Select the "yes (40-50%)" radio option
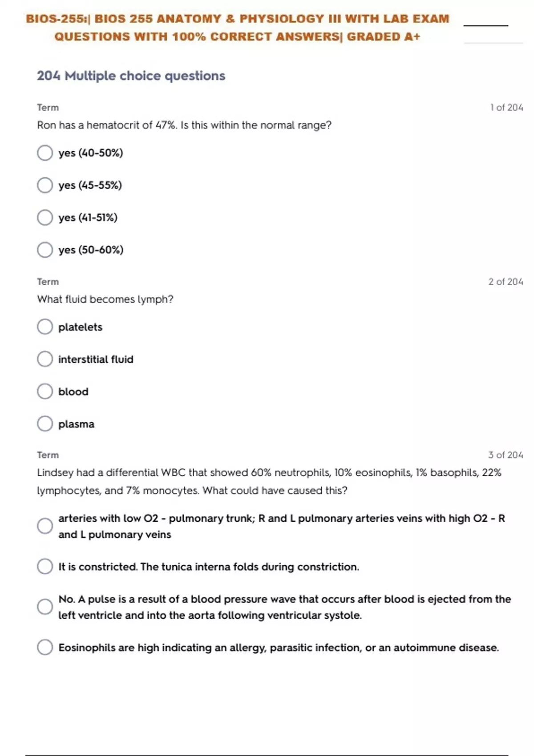The height and width of the screenshot is (756, 534). tap(45, 153)
